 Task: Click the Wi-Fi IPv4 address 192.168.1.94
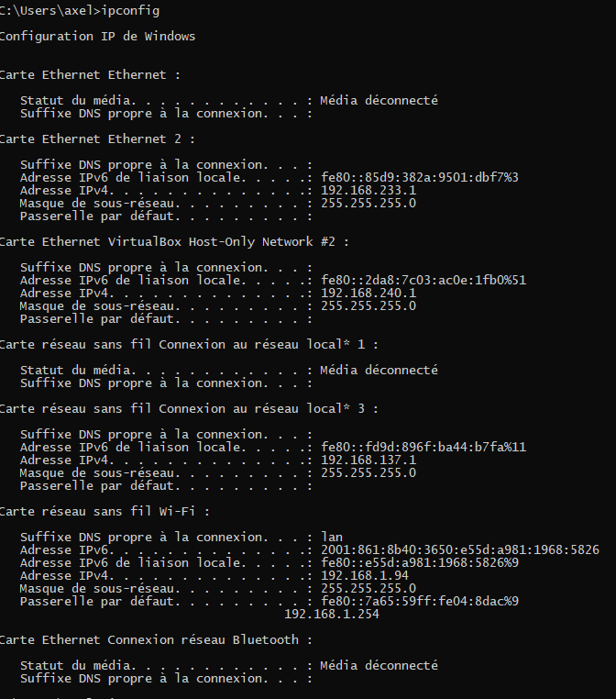point(364,575)
